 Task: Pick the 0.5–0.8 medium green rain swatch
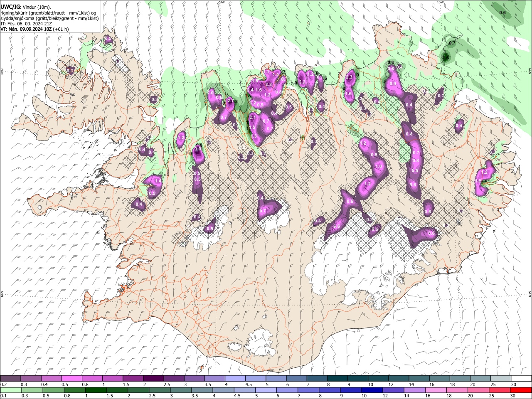point(54,390)
